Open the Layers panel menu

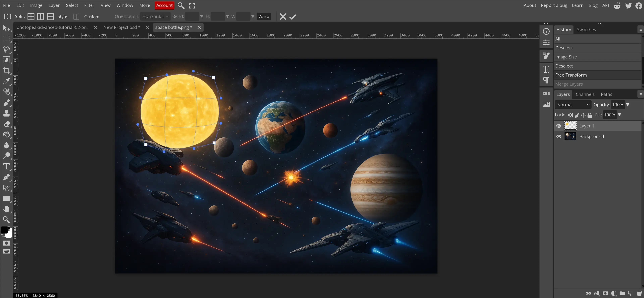[x=640, y=94]
